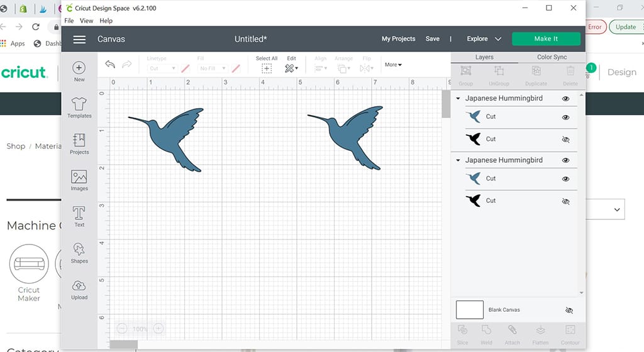Screen dimensions: 644x352
Task: Redo the last action
Action: pos(127,64)
